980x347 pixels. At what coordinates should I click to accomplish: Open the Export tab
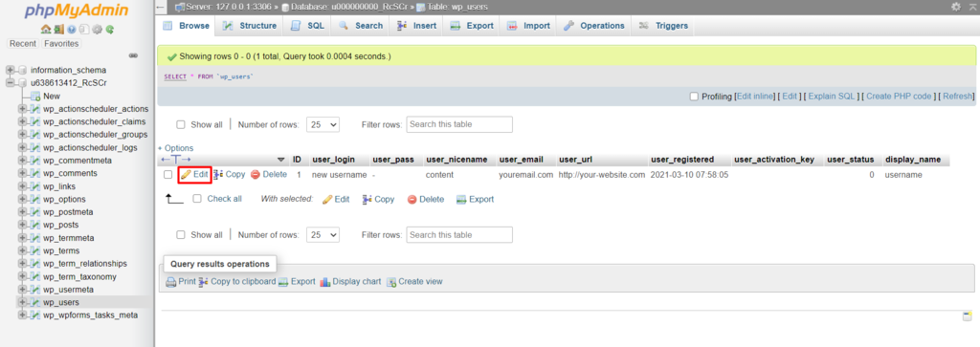tap(472, 26)
